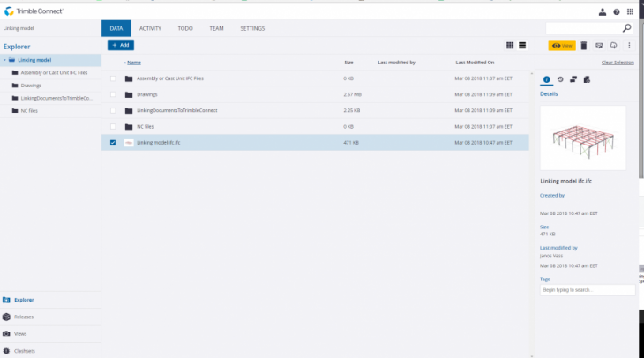Click the Views camera icon

click(x=6, y=334)
